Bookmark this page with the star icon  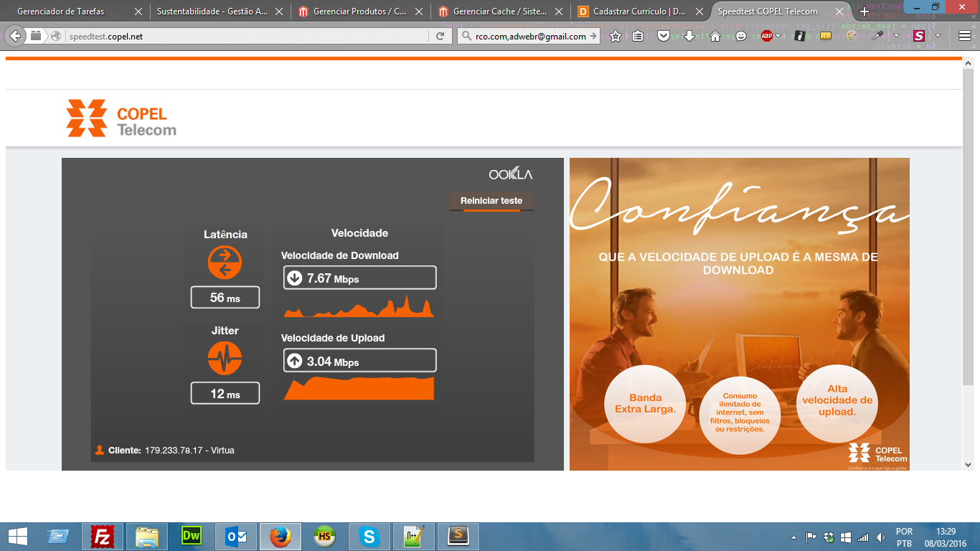tap(616, 36)
